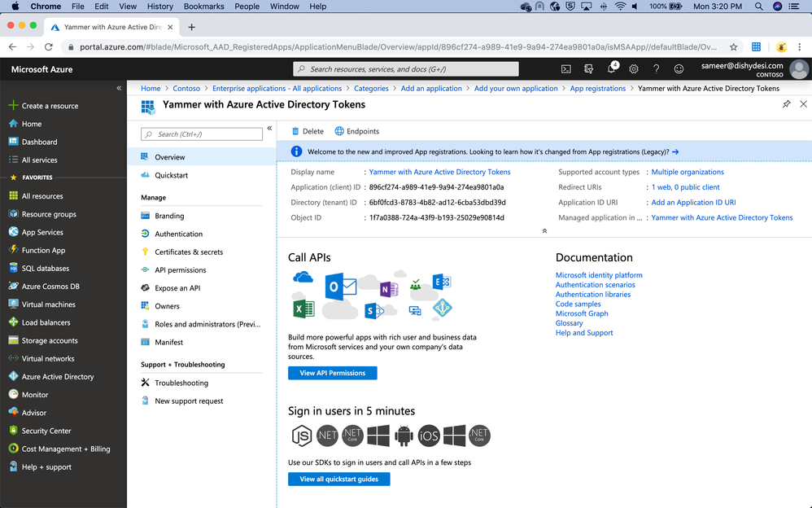Click the feedback smiley icon

[x=679, y=69]
